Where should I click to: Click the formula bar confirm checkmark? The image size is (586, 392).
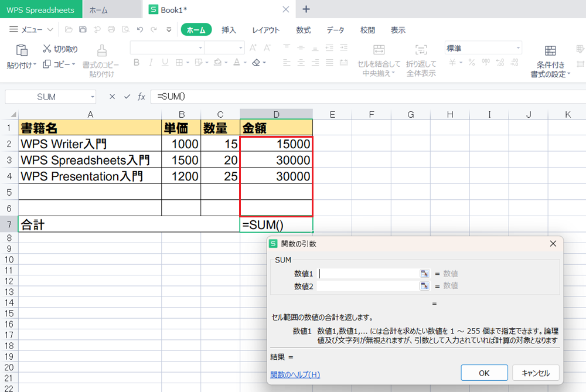pyautogui.click(x=127, y=97)
